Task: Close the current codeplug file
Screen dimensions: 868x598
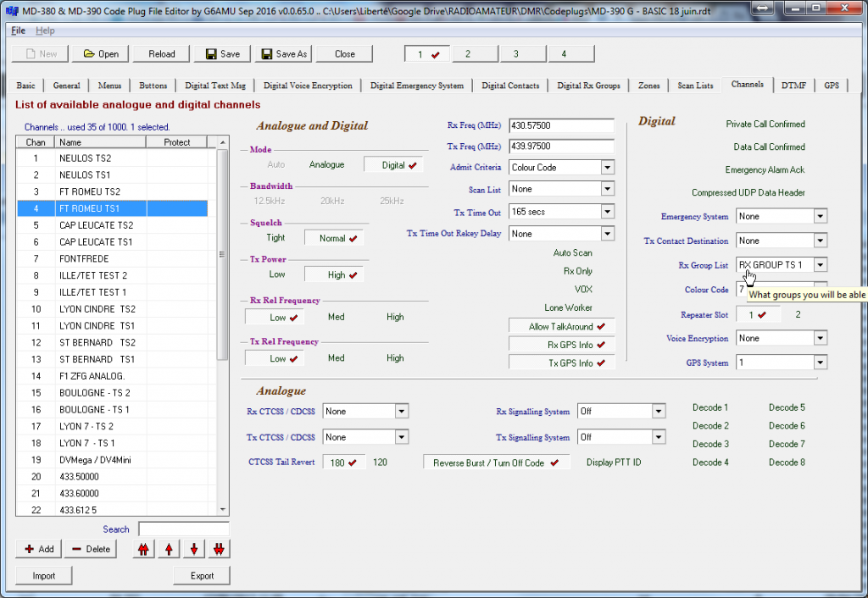Action: tap(345, 53)
